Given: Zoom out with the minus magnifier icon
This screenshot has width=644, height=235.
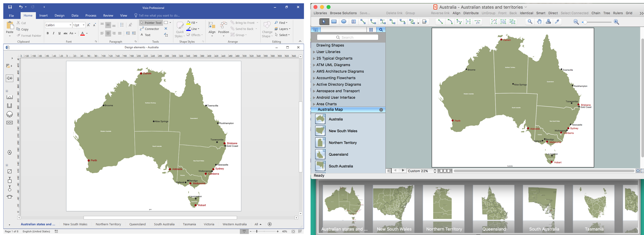Looking at the screenshot, I should 576,22.
